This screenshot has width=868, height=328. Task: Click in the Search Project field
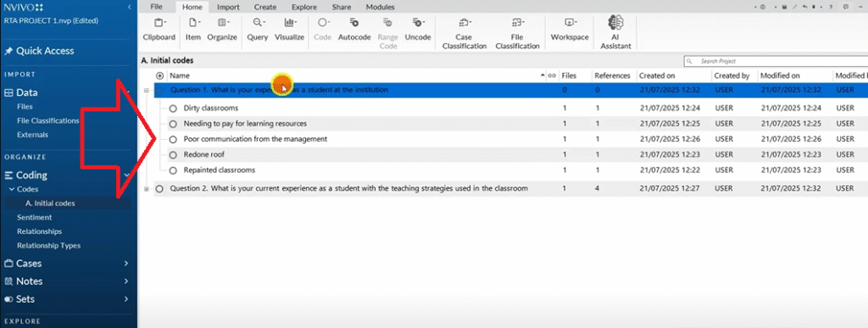pos(775,61)
